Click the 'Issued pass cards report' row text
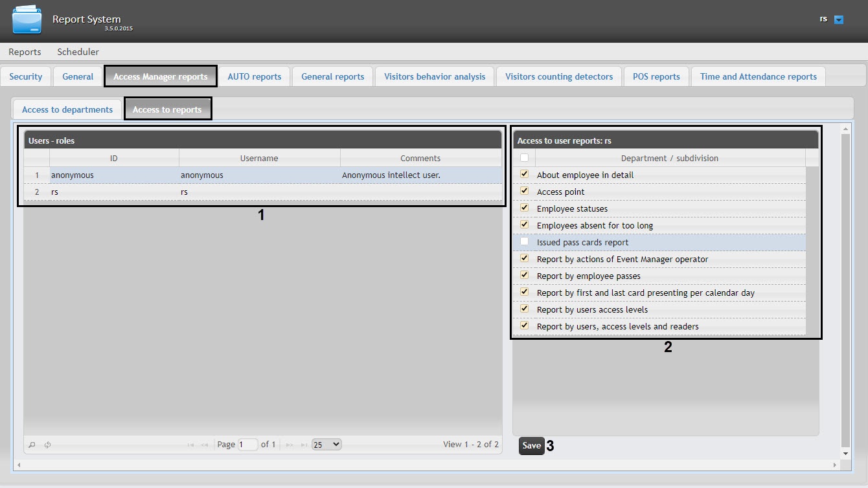This screenshot has width=868, height=488. pos(583,243)
